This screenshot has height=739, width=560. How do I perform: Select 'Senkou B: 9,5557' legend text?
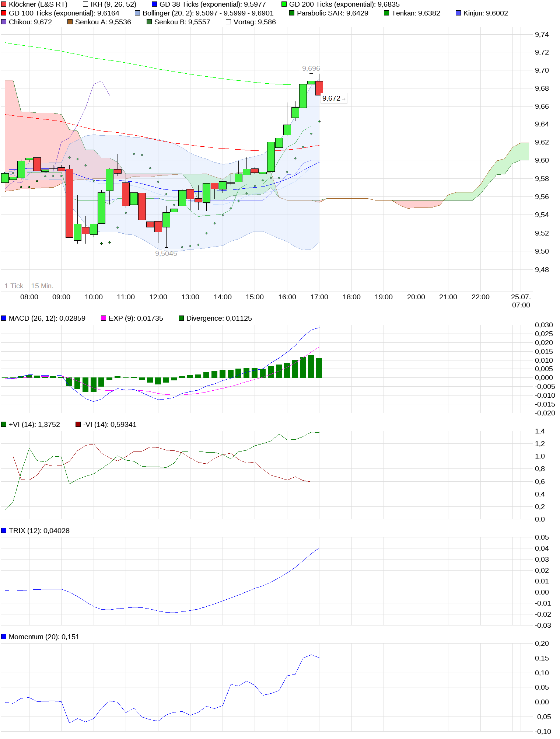182,22
